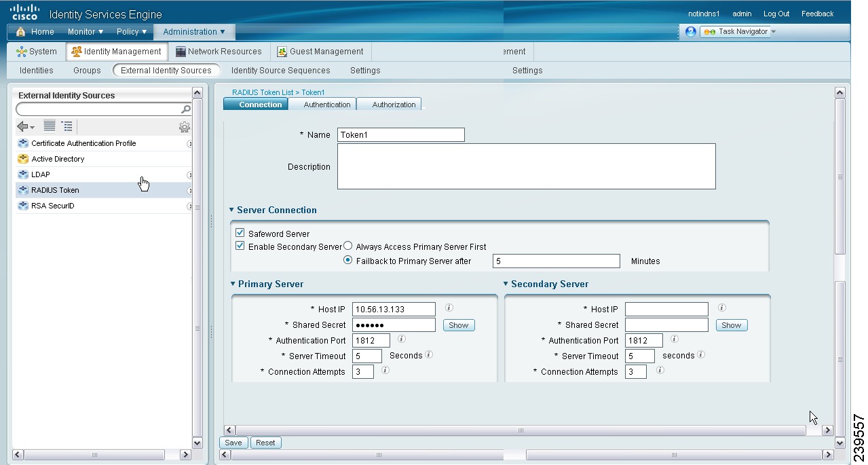Switch sidebar to list view icon
The height and width of the screenshot is (465, 868).
pos(50,126)
